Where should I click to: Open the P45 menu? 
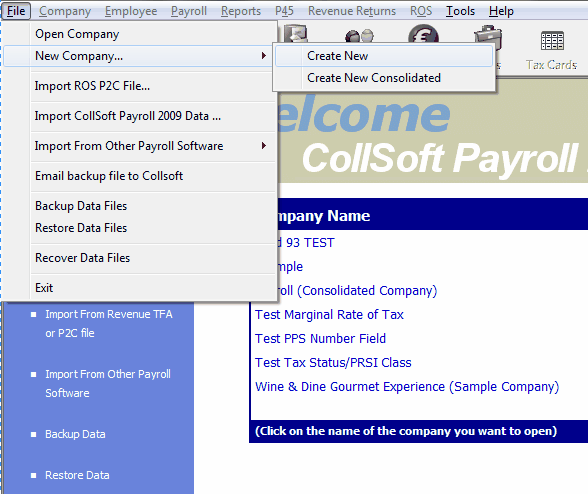[x=284, y=11]
